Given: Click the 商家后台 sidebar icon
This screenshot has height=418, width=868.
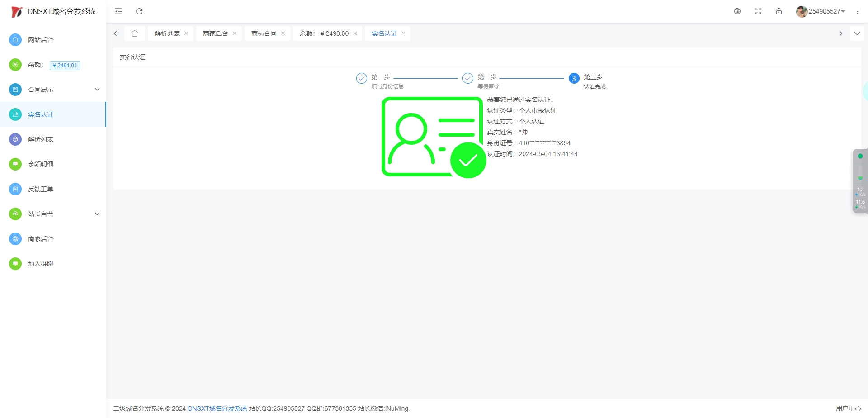Looking at the screenshot, I should (15, 239).
